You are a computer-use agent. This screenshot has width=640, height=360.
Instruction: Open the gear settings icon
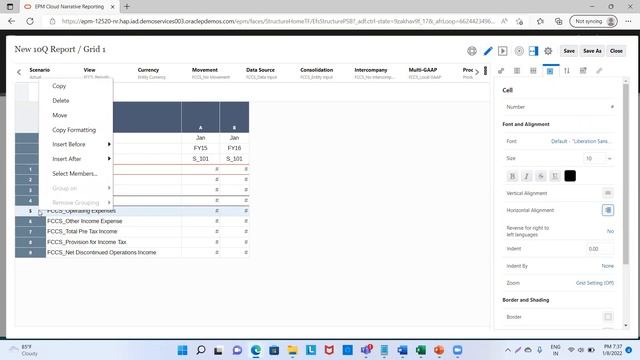click(x=548, y=51)
